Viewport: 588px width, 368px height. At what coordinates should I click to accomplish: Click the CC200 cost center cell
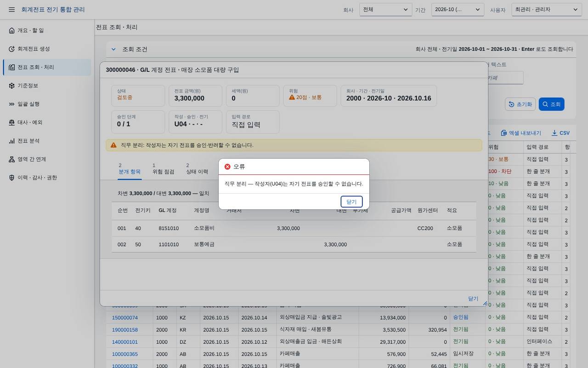[425, 228]
